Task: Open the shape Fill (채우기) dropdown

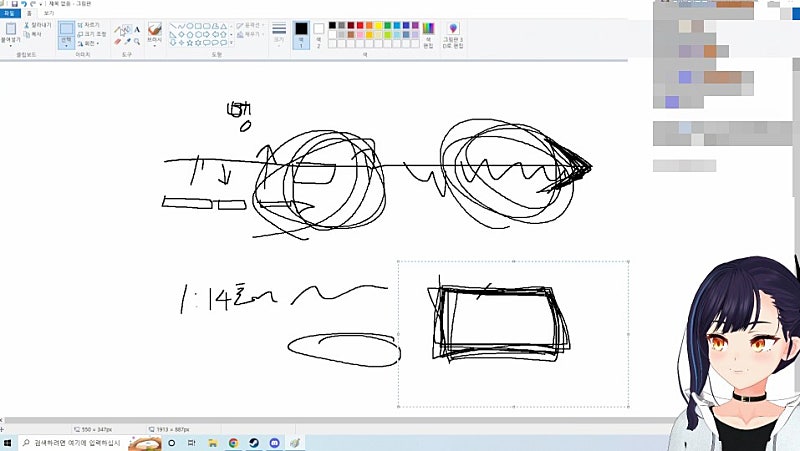Action: tap(250, 34)
